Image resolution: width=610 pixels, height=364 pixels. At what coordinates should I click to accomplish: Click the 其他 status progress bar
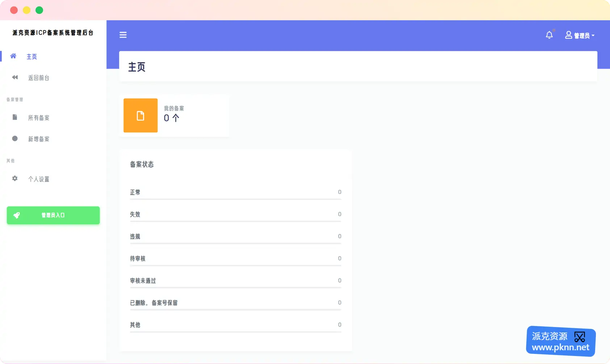point(236,332)
